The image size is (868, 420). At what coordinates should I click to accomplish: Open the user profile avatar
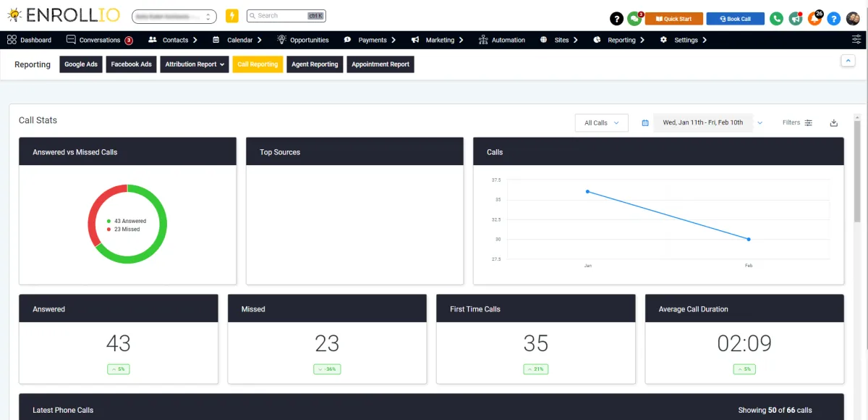(x=852, y=19)
